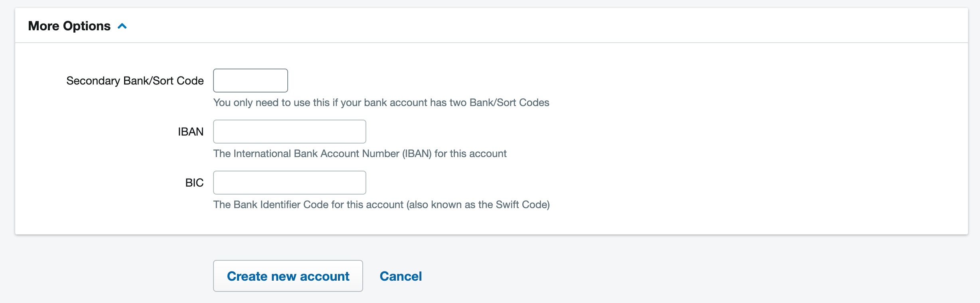Click inside the International Bank Account Number box
This screenshot has height=303, width=980.
click(289, 131)
